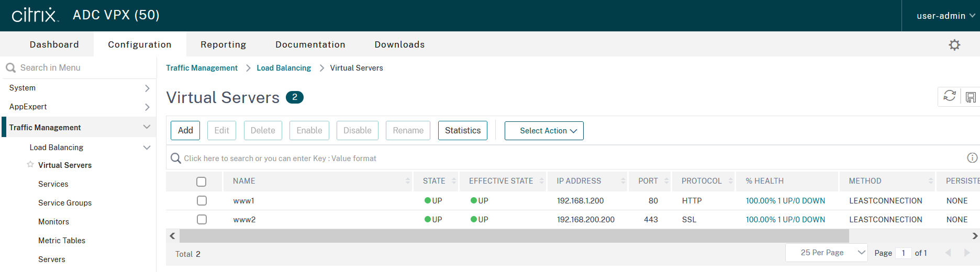The width and height of the screenshot is (980, 272).
Task: Go to the next page arrow
Action: click(966, 253)
